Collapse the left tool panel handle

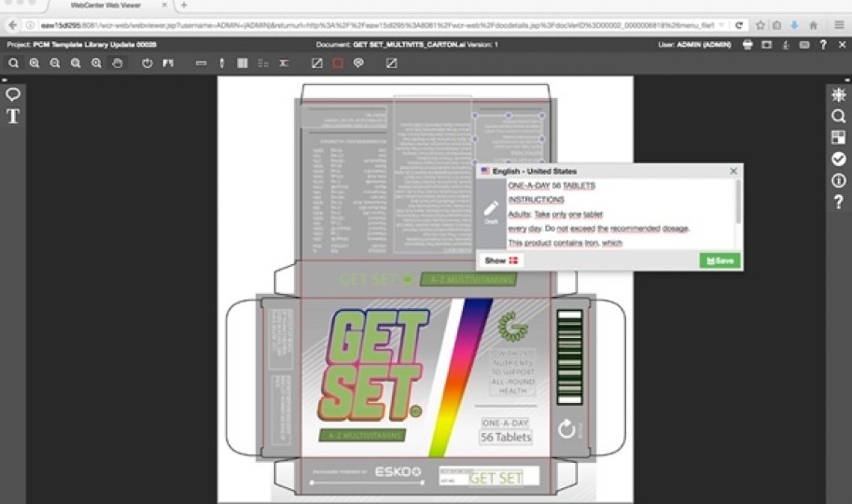coord(7,81)
